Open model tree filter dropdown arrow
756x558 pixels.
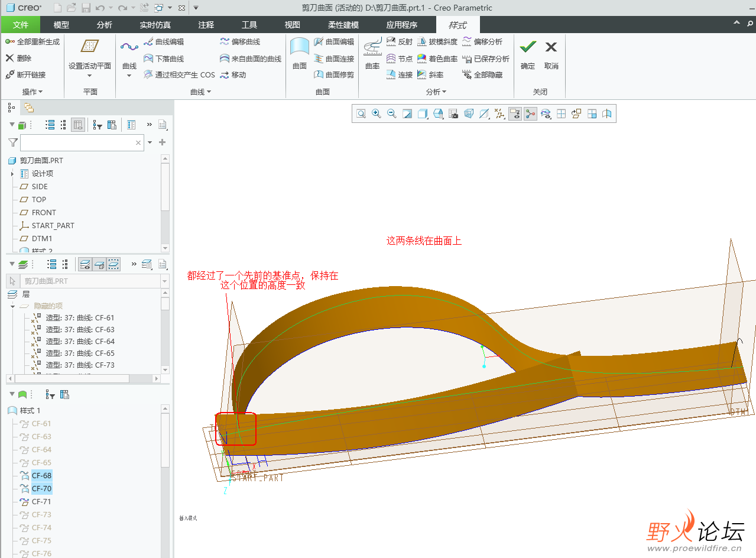[150, 142]
